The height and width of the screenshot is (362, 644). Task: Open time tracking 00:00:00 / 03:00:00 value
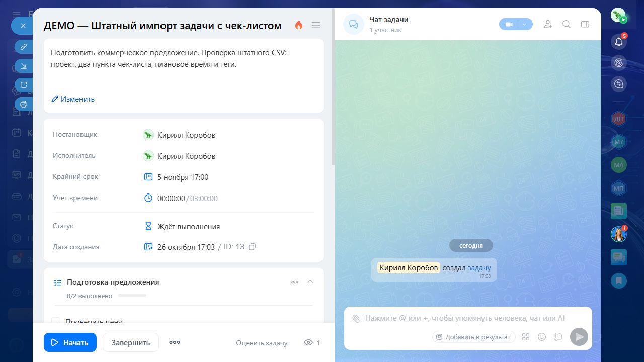click(x=181, y=198)
